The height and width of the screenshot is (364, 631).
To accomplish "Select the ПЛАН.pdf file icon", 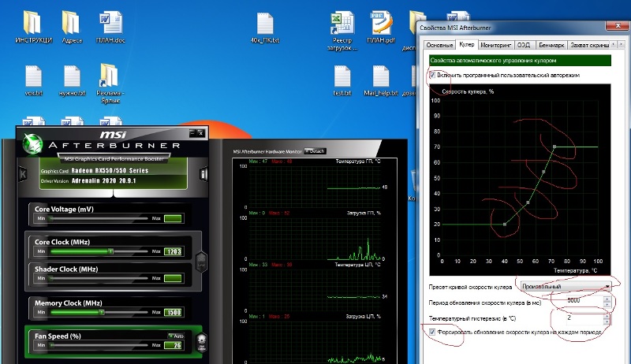I will pyautogui.click(x=381, y=27).
